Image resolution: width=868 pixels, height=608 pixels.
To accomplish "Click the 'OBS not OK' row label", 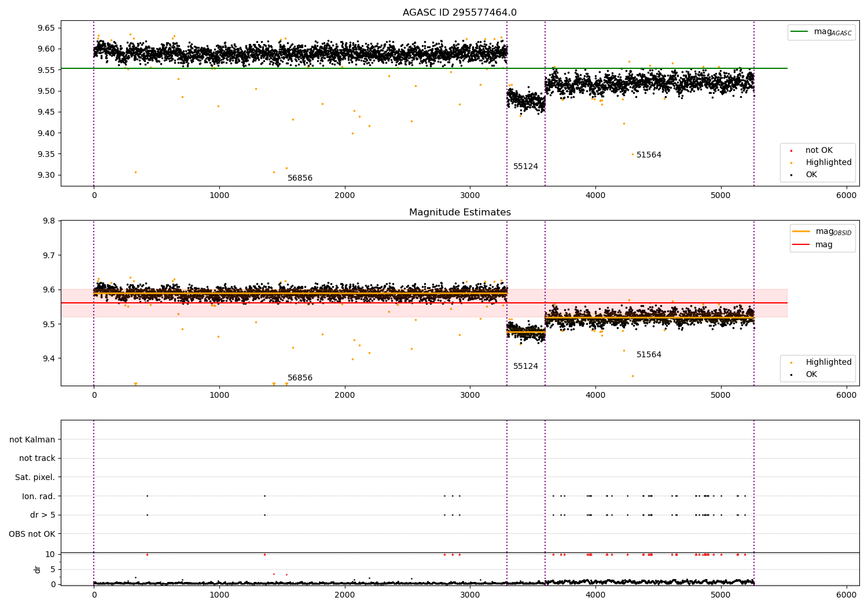I will coord(32,534).
